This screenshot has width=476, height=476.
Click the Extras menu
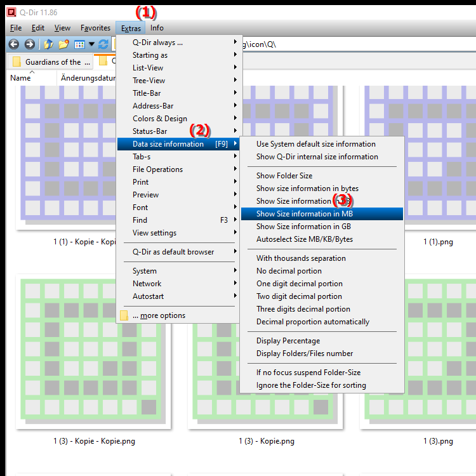[x=131, y=28]
